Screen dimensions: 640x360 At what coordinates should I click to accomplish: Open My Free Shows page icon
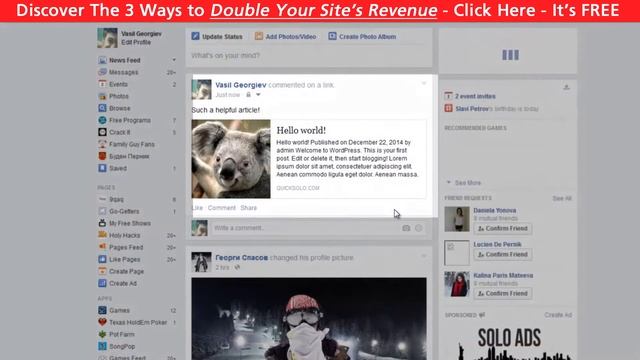pyautogui.click(x=102, y=223)
